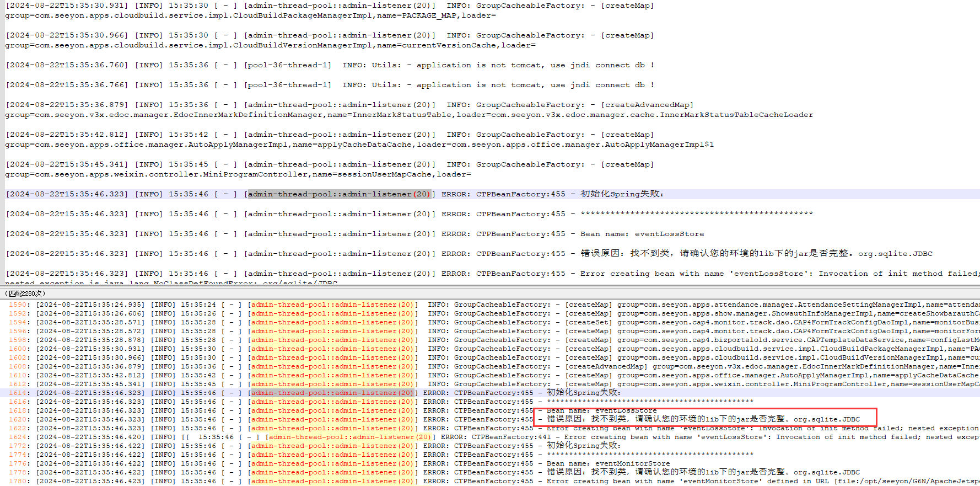Viewport: 980px width, 486px height.
Task: Click line number 1624 in search results
Action: [18, 437]
